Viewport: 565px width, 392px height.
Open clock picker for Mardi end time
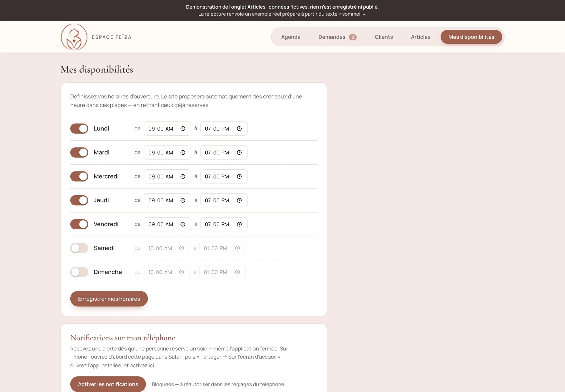click(239, 153)
